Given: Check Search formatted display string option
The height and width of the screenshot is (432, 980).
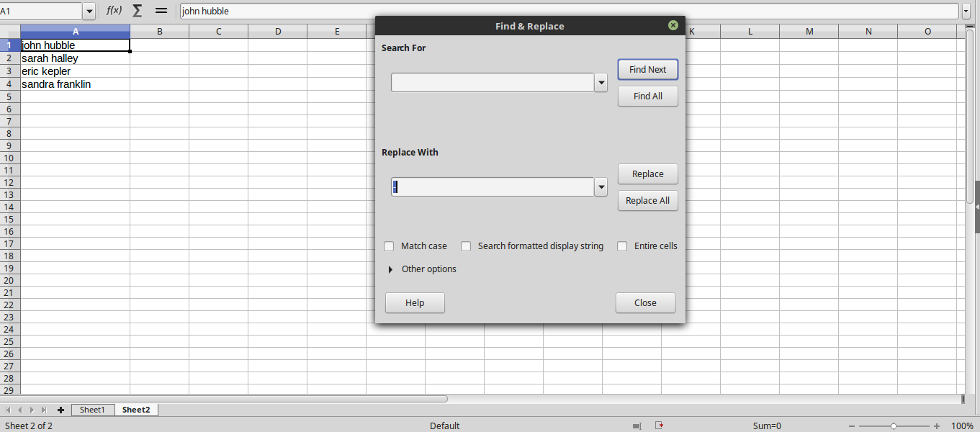Looking at the screenshot, I should tap(466, 246).
